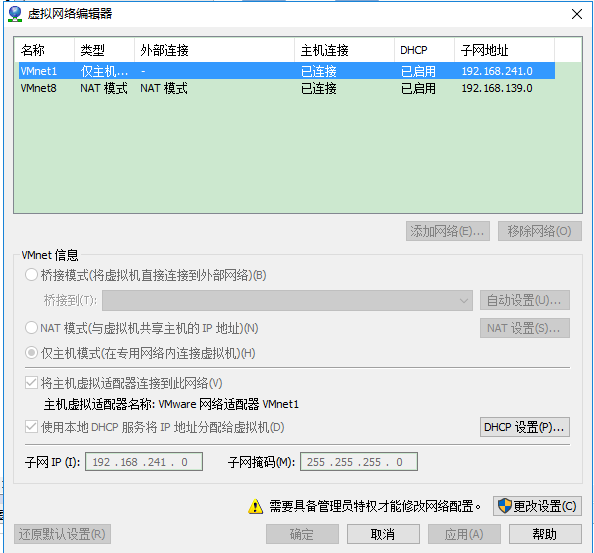
Task: Click 添加网络(E)... button
Action: tap(448, 231)
